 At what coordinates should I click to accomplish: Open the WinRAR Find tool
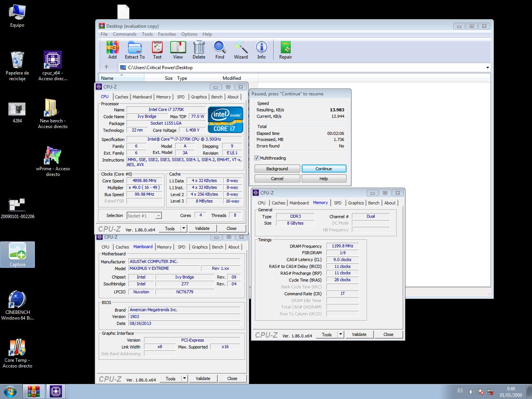pos(220,50)
